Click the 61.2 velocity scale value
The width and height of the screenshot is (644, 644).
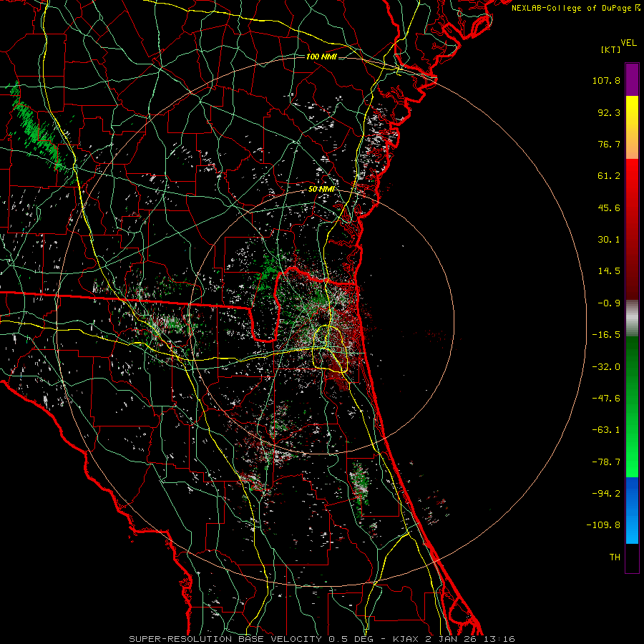point(609,176)
